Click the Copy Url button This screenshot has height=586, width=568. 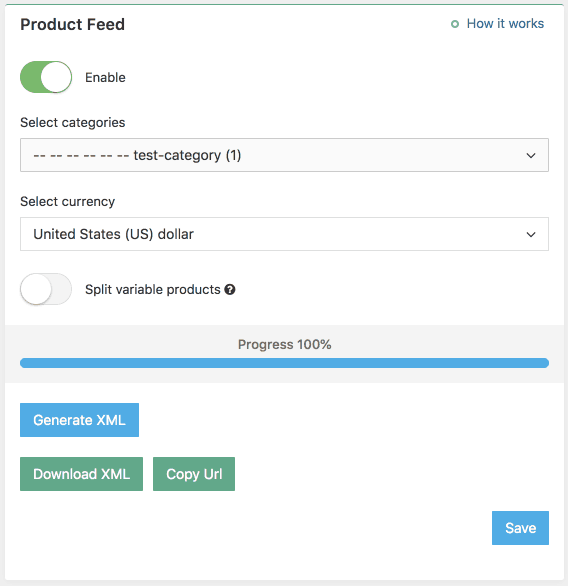pos(194,474)
